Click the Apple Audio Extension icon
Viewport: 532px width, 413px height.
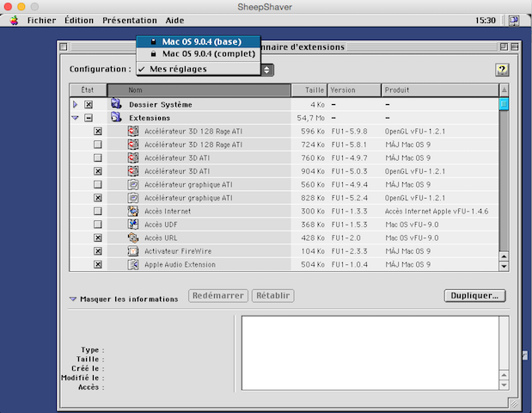coord(133,264)
